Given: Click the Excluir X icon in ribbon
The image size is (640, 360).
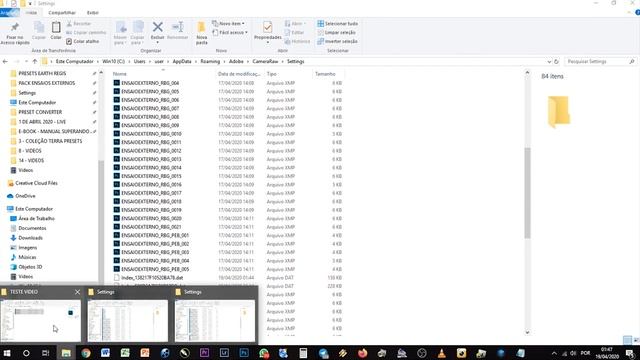Looking at the screenshot, I should pos(158,27).
